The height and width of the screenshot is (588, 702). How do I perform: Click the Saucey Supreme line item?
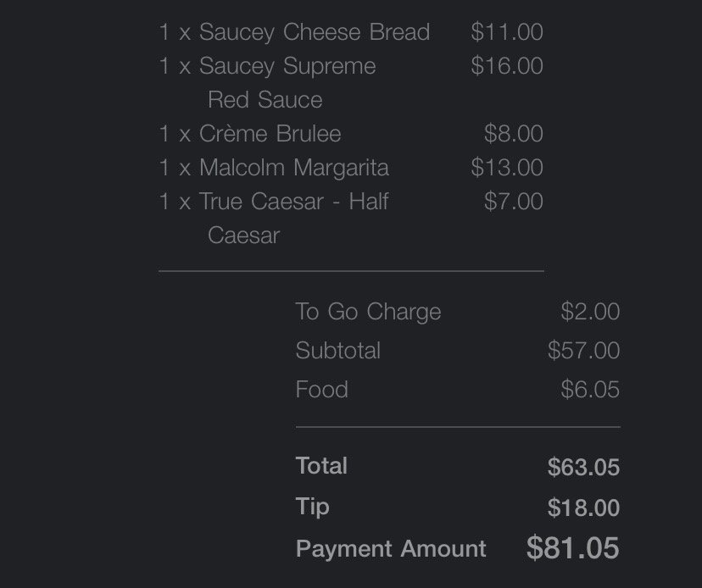click(x=267, y=66)
